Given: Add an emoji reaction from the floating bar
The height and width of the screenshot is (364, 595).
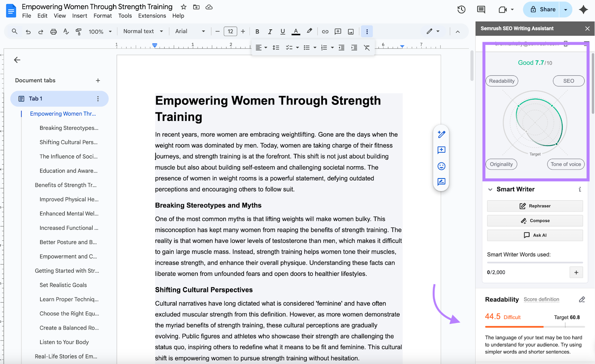Looking at the screenshot, I should click(441, 166).
